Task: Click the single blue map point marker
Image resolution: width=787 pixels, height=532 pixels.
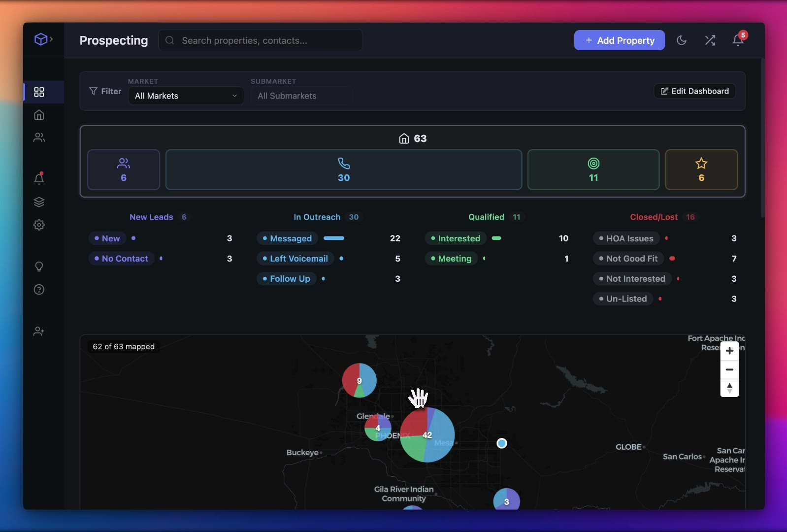Action: click(x=501, y=443)
